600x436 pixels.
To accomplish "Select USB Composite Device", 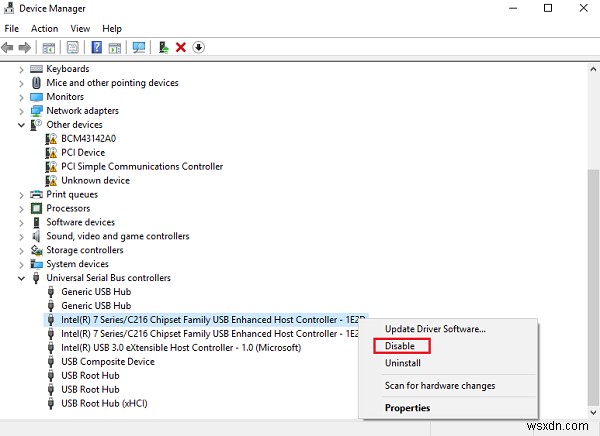I will (x=108, y=362).
